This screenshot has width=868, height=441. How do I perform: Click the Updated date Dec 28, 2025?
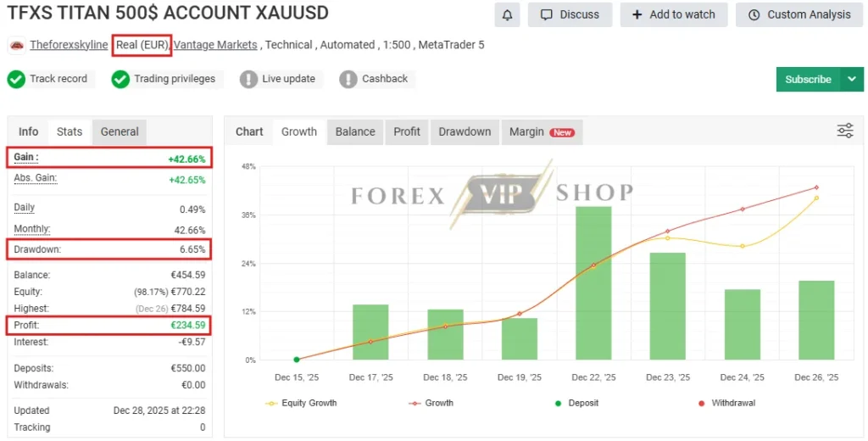click(159, 410)
